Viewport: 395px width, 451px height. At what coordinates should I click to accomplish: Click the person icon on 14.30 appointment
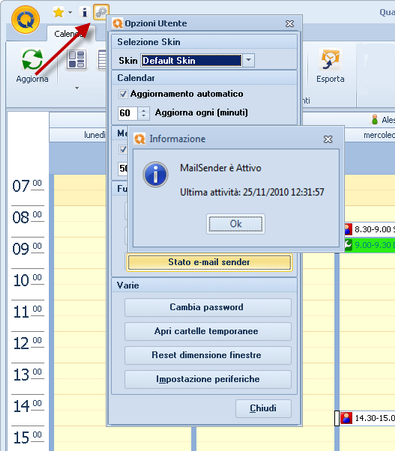pyautogui.click(x=347, y=418)
